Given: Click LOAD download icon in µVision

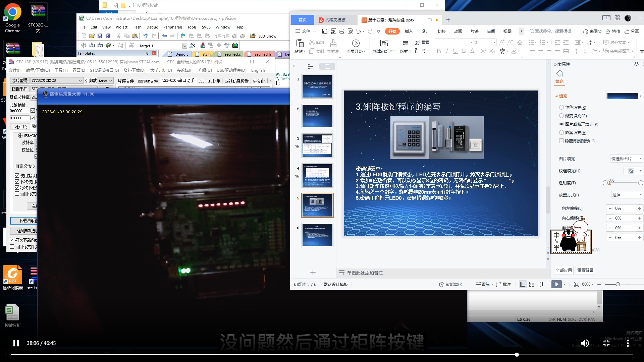Looking at the screenshot, I should pyautogui.click(x=131, y=45).
